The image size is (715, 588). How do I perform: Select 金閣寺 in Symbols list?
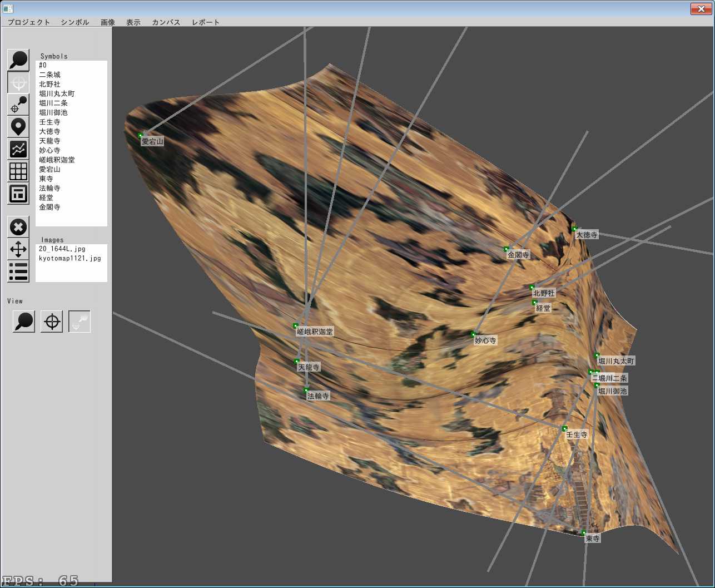(x=71, y=207)
